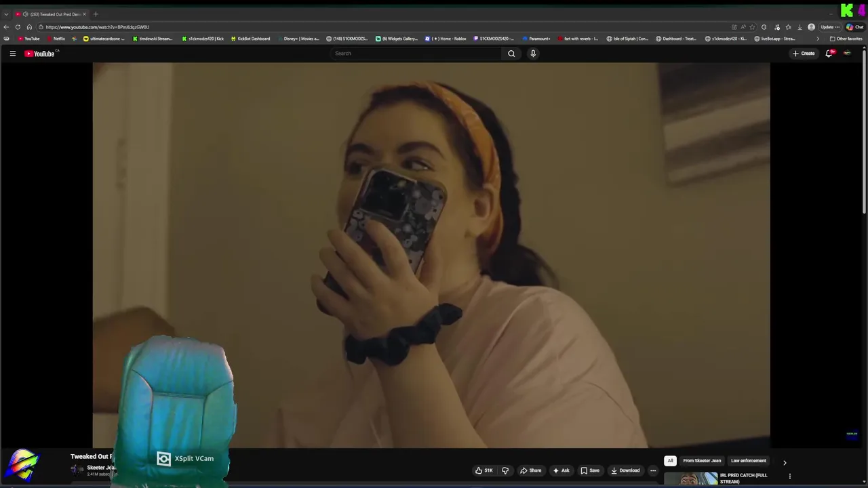Viewport: 868px width, 488px height.
Task: Open s1ckmodzs420 | Kick bookmark
Action: 203,39
